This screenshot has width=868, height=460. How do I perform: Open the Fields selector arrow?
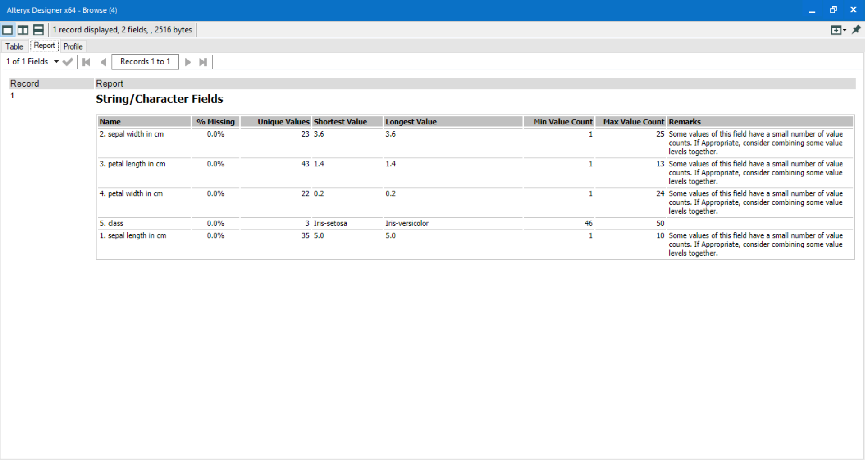(x=56, y=62)
